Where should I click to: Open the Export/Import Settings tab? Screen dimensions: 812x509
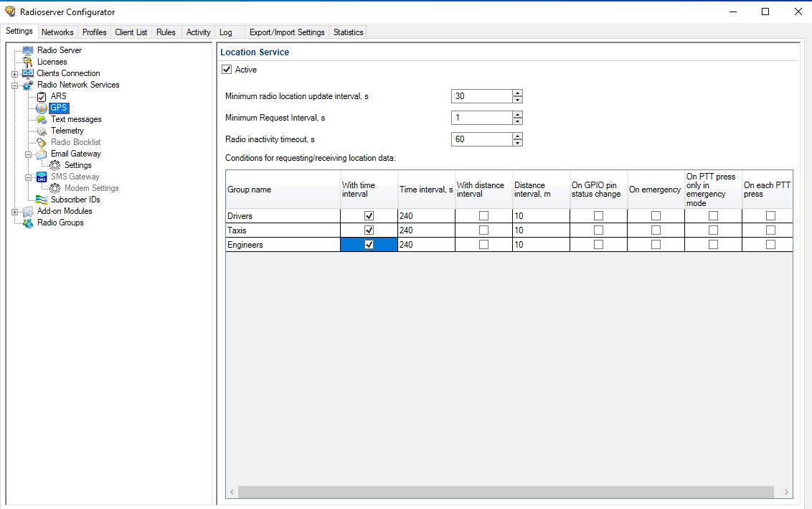287,32
